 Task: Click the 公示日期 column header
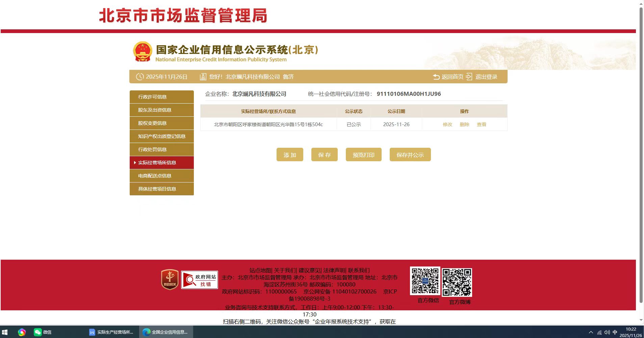click(x=396, y=111)
